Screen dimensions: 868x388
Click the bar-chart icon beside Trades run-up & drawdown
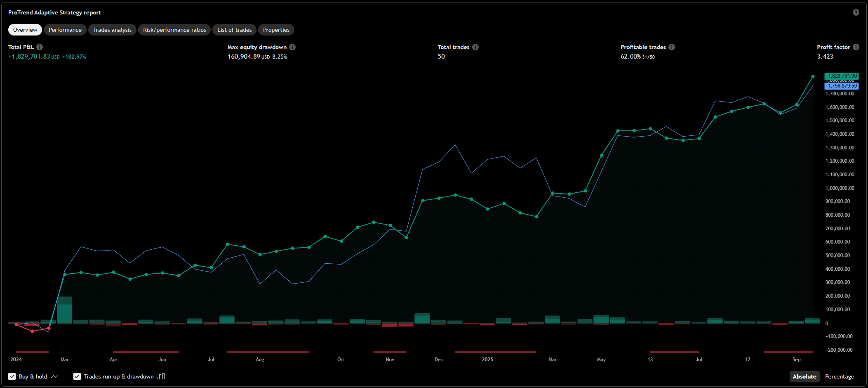(x=161, y=376)
